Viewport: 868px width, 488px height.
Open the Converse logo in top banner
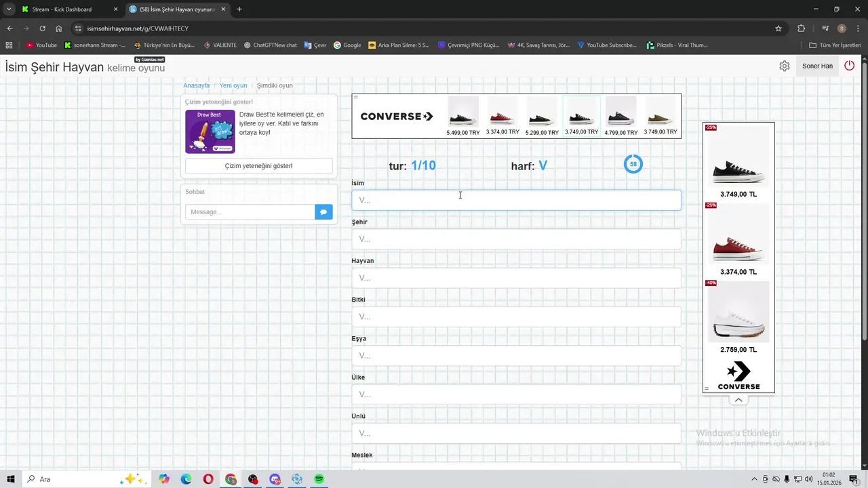[397, 117]
